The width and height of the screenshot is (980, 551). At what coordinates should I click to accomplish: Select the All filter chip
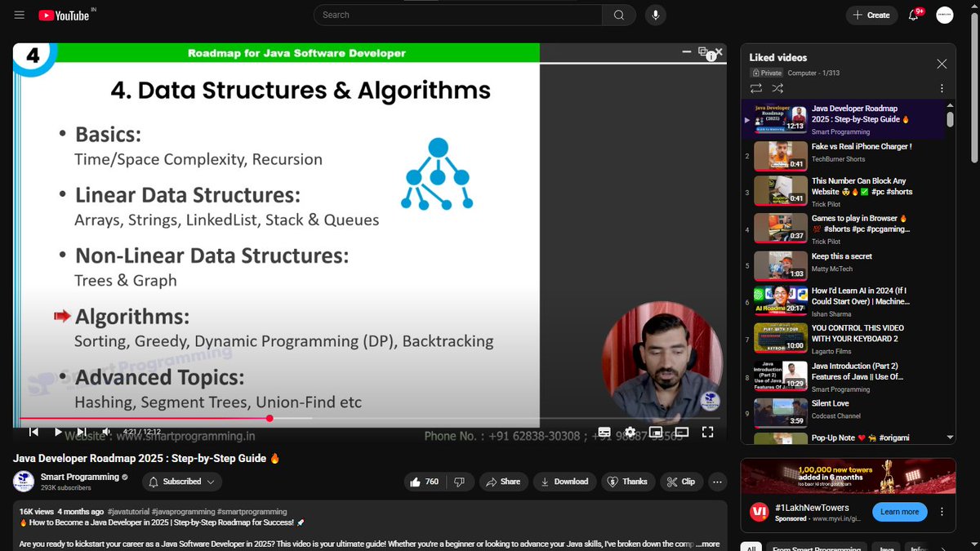pos(751,549)
